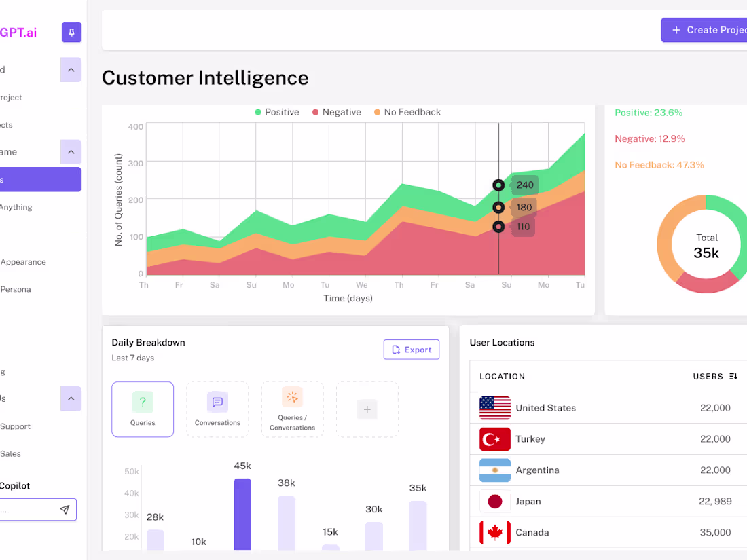Click the sort icon next to USERS column

(735, 376)
